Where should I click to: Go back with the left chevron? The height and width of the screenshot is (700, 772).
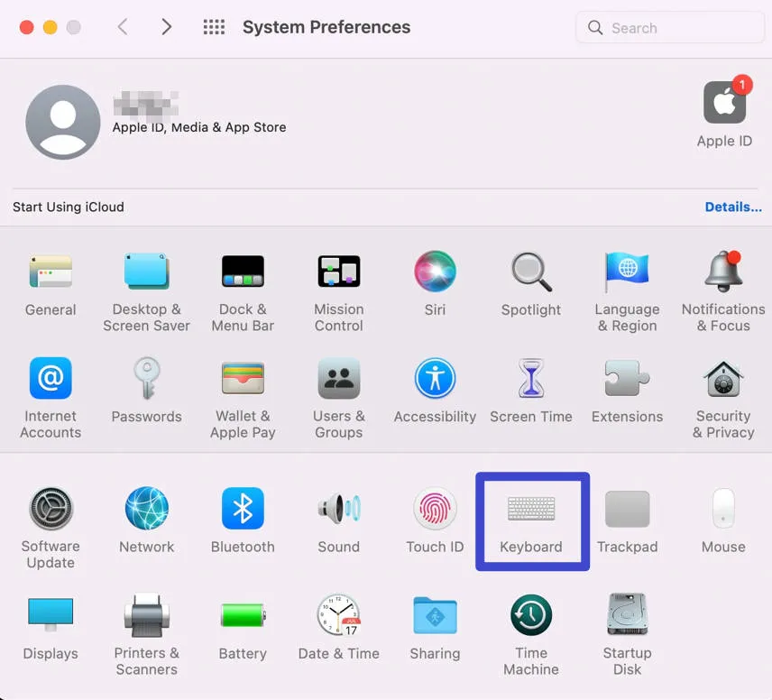123,27
